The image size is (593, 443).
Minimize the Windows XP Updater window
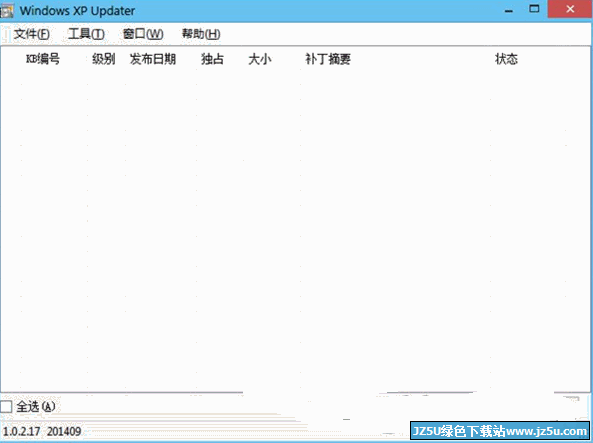[509, 10]
